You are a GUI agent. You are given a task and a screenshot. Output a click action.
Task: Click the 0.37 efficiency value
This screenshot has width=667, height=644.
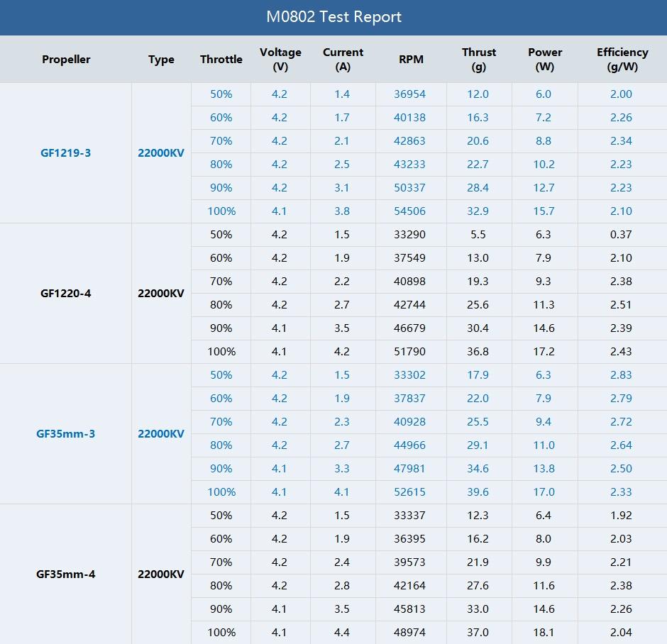pyautogui.click(x=621, y=234)
